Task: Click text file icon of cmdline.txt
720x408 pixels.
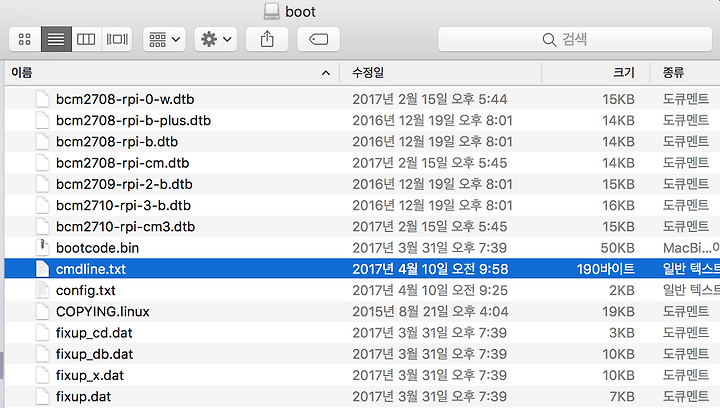Action: coord(42,269)
